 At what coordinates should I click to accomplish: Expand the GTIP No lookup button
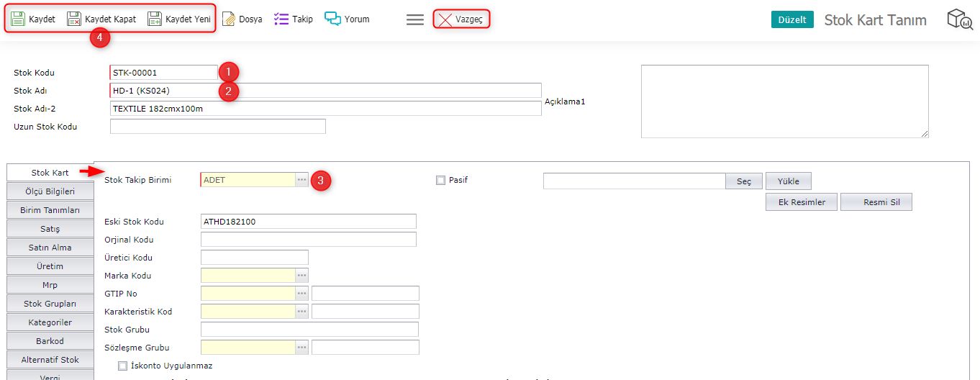pos(302,293)
